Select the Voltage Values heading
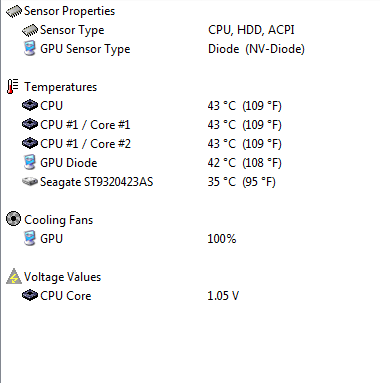Image resolution: width=380 pixels, height=383 pixels. 62,277
